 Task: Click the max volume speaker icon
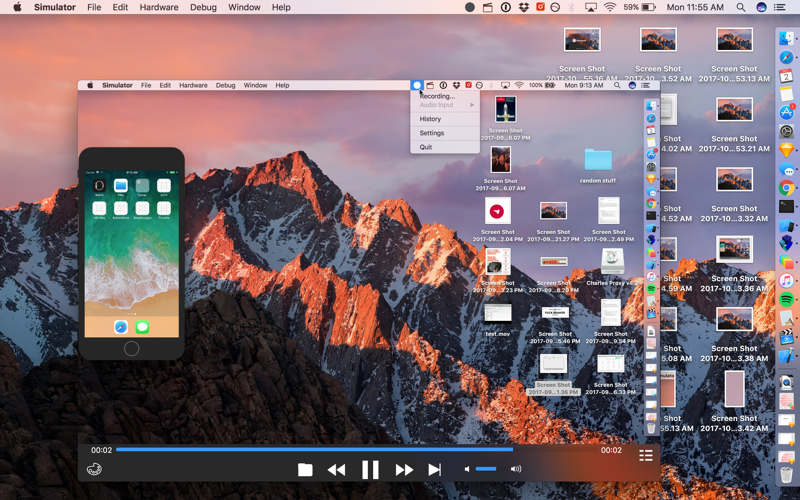point(516,469)
